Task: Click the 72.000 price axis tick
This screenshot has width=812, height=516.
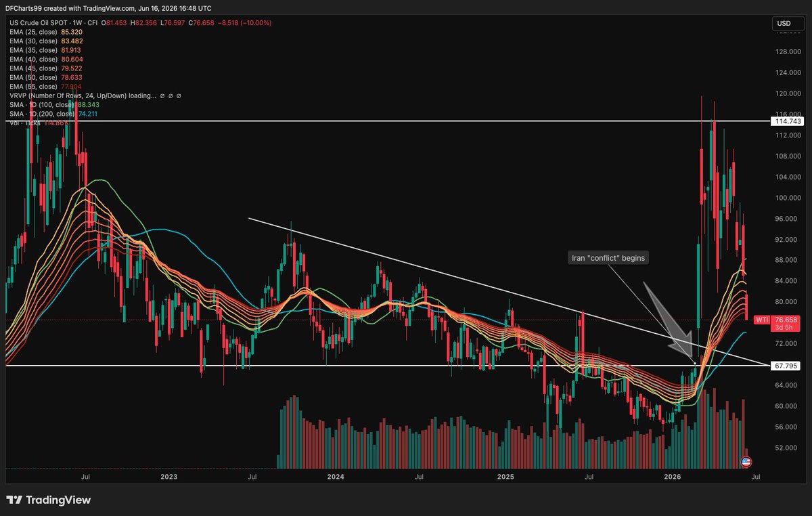Action: coord(785,344)
